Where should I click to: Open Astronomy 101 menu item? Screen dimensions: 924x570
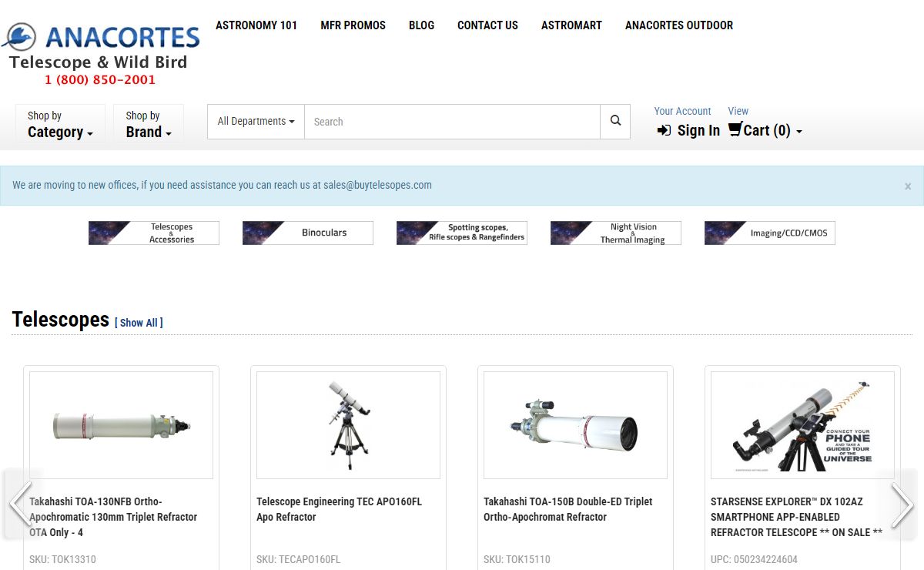256,25
